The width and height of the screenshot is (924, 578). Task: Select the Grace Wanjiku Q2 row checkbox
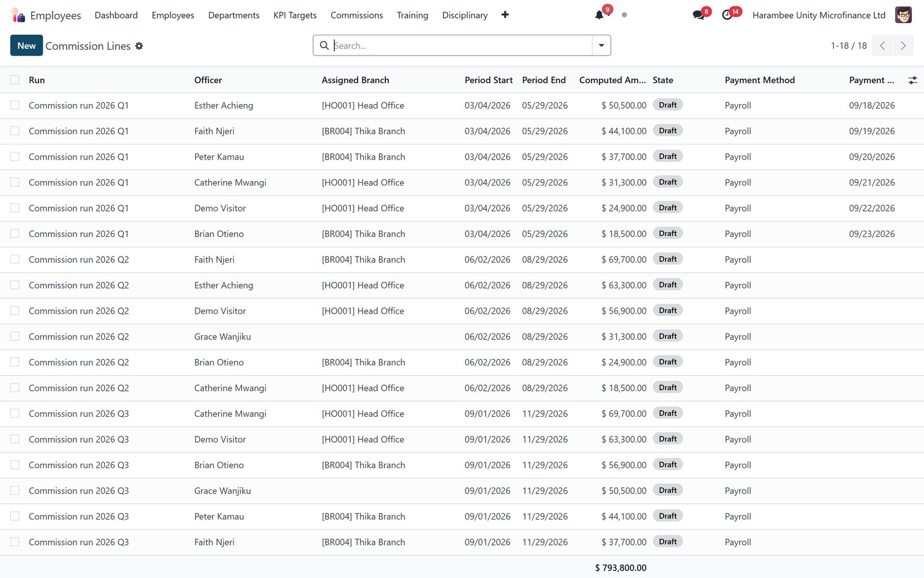[15, 336]
